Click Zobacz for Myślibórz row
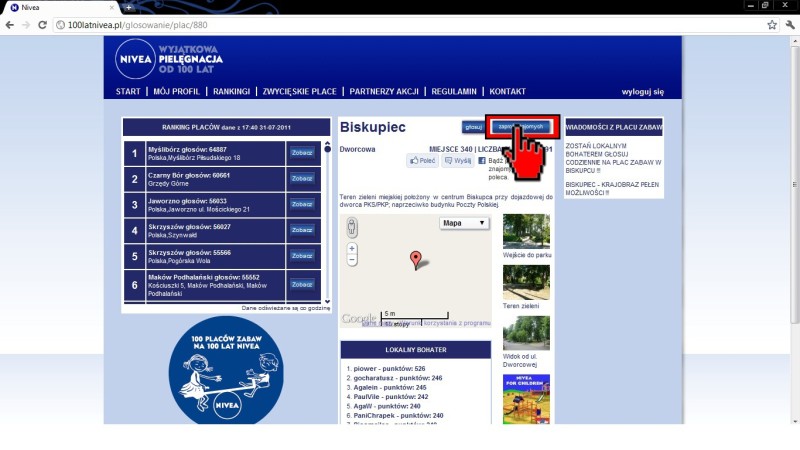The height and width of the screenshot is (450, 800). click(302, 153)
